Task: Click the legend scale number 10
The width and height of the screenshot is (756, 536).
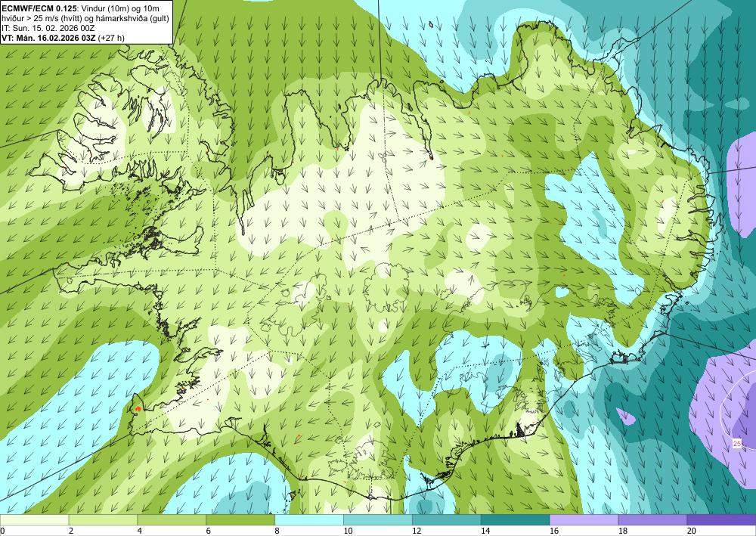Action: pyautogui.click(x=348, y=531)
